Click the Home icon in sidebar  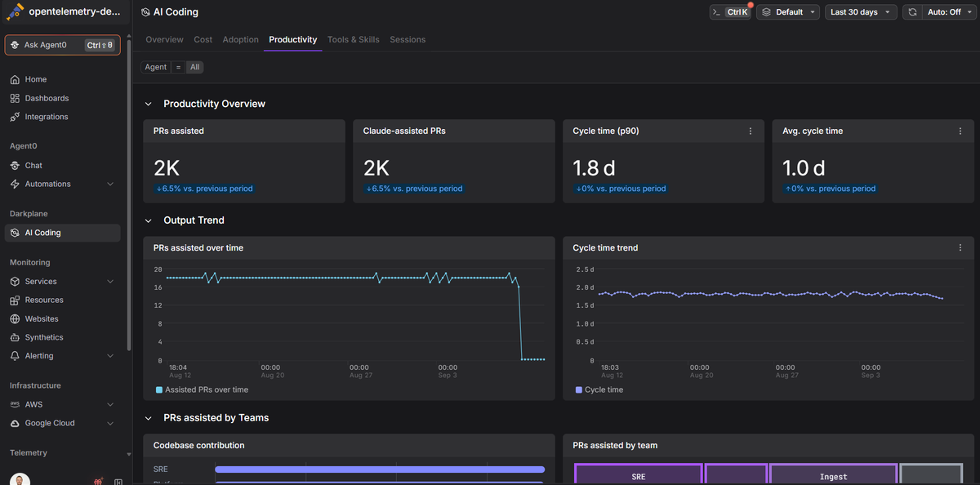click(15, 79)
